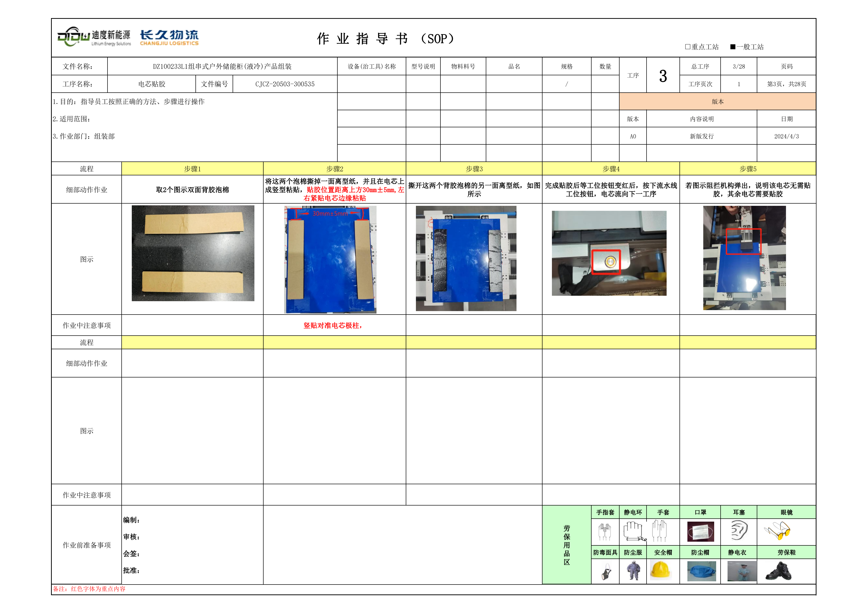This screenshot has width=868, height=614.
Task: Click the 步骤5 column header
Action: coord(747,169)
